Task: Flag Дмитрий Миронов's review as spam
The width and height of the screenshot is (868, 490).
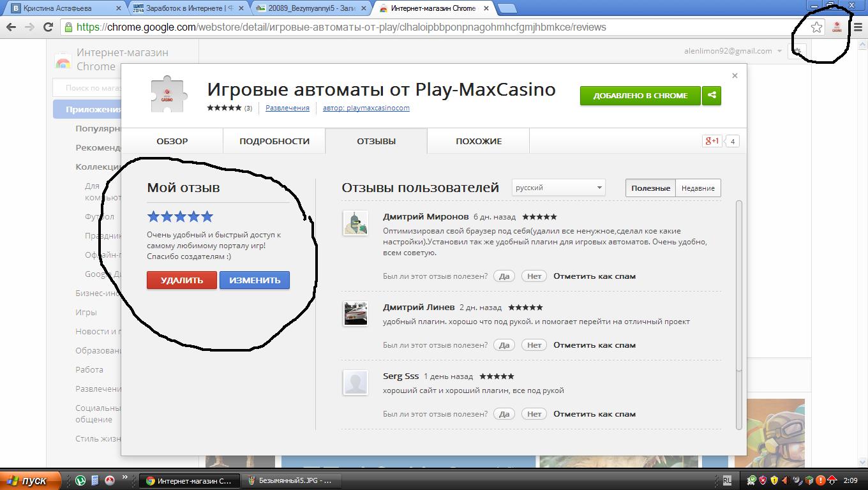Action: (594, 276)
